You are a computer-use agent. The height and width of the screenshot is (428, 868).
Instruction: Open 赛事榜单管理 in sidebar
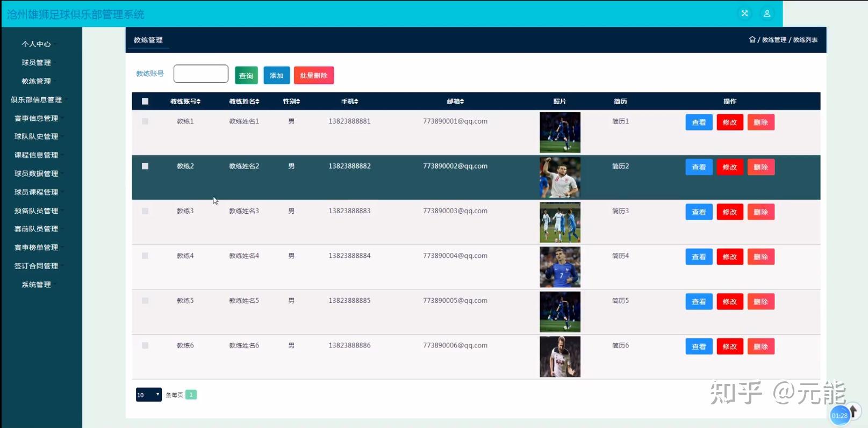click(x=37, y=248)
